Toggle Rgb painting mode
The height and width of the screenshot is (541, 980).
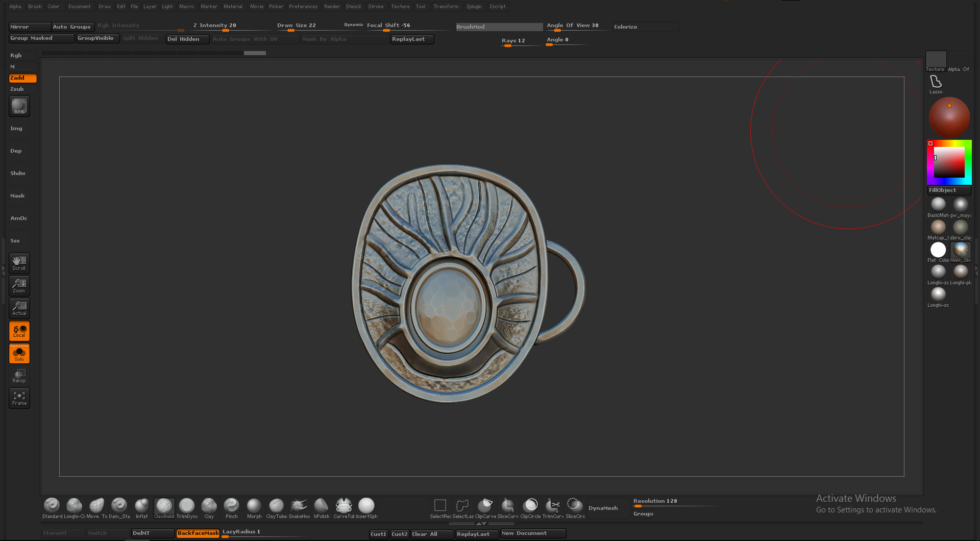22,56
